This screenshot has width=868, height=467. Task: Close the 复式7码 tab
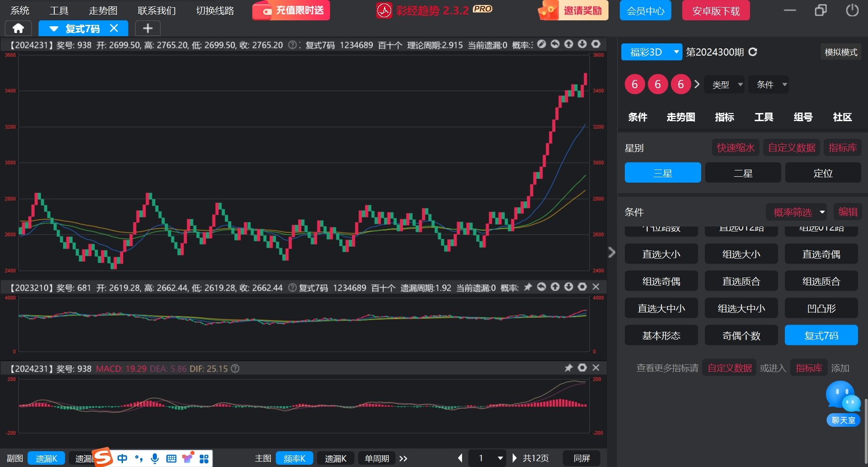pyautogui.click(x=114, y=28)
